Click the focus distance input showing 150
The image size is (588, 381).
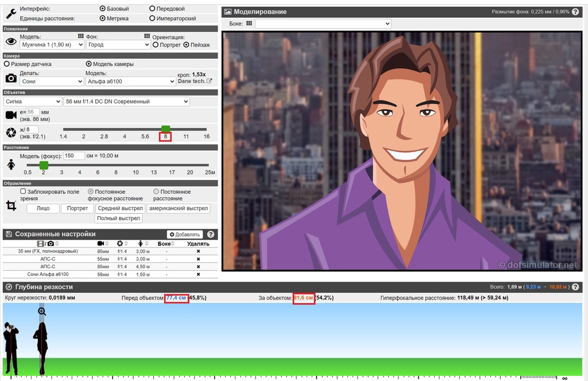pos(74,156)
